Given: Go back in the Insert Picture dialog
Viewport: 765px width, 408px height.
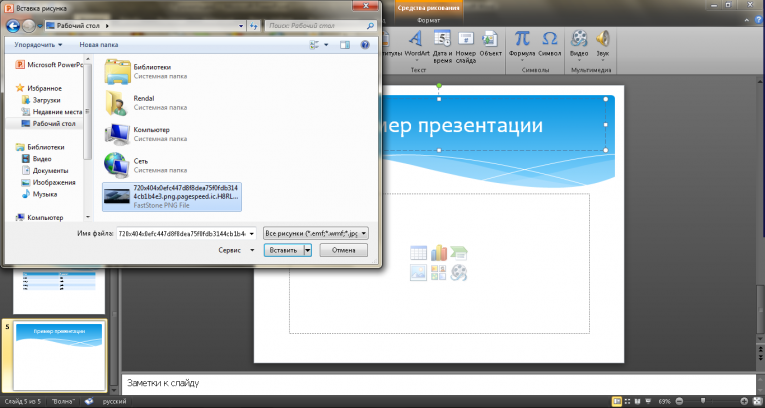Looking at the screenshot, I should point(13,26).
